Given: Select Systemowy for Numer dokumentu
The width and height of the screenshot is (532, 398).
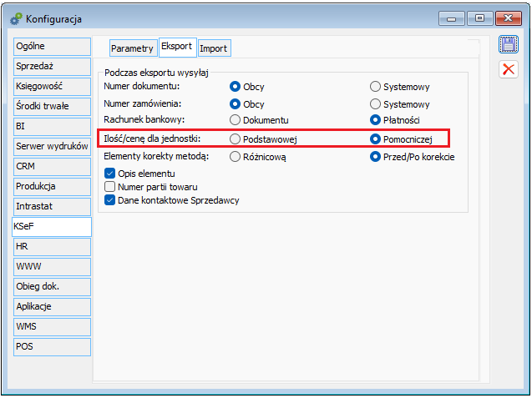Looking at the screenshot, I should (376, 86).
